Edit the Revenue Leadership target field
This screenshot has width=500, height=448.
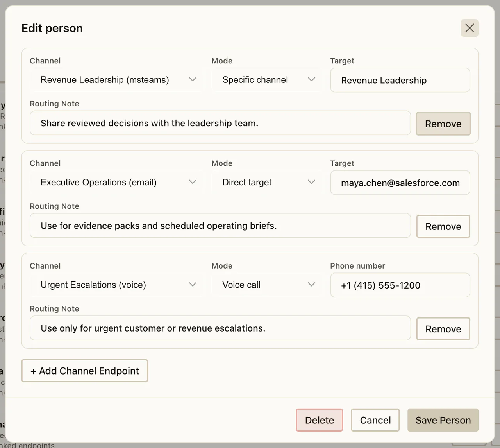pos(400,80)
